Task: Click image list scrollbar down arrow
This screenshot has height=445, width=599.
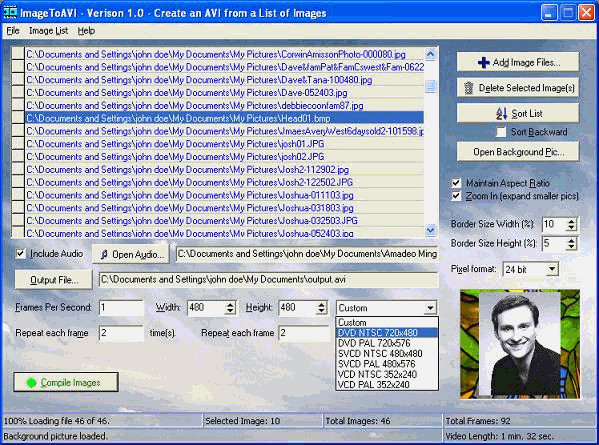Action: pos(431,230)
